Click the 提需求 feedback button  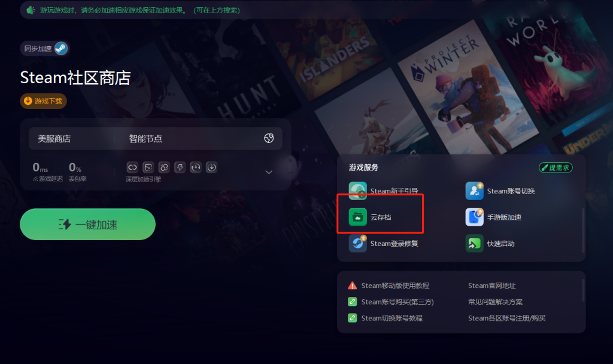[556, 168]
